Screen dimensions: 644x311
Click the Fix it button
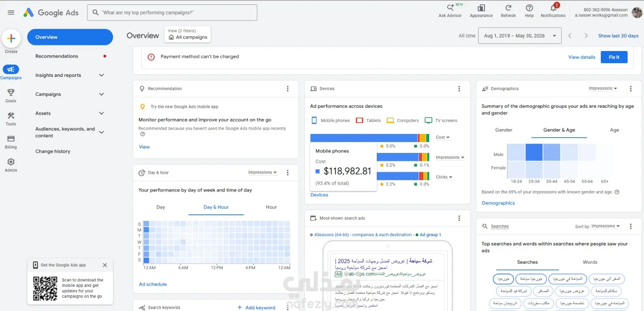point(614,57)
